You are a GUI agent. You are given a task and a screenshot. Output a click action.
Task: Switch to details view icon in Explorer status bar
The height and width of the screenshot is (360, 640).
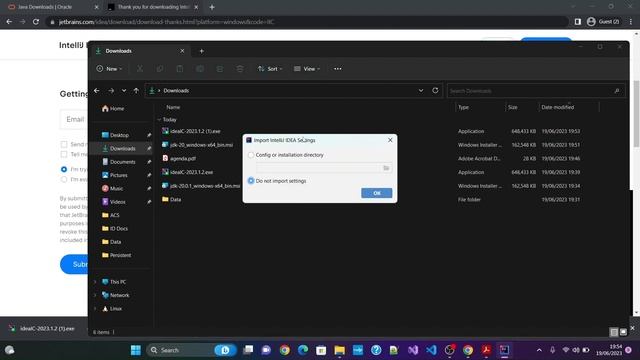pos(613,332)
